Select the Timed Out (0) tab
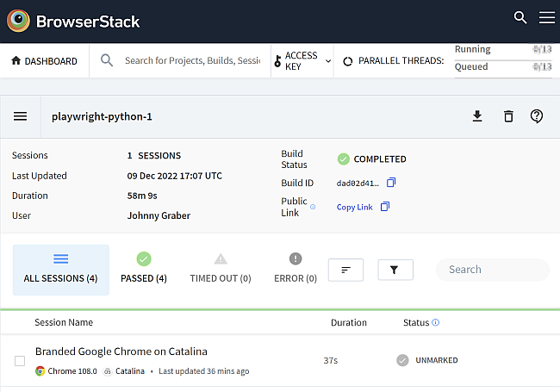The height and width of the screenshot is (392, 560). click(x=221, y=270)
